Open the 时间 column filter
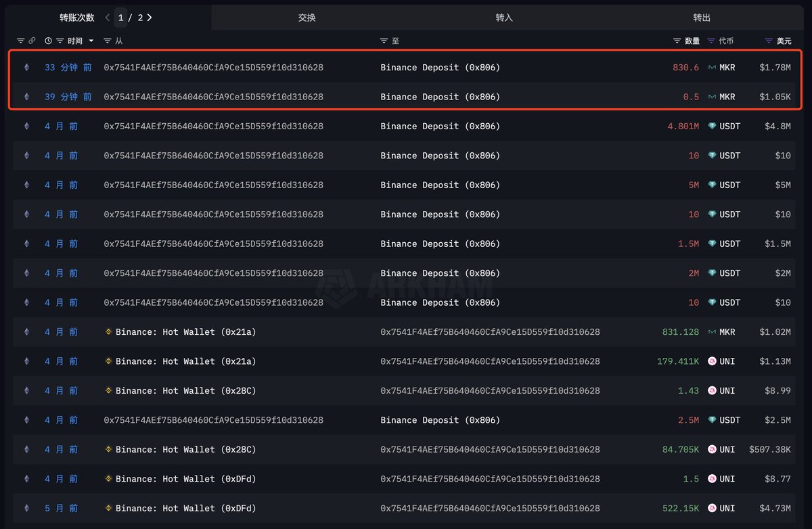The image size is (812, 529). [x=60, y=41]
